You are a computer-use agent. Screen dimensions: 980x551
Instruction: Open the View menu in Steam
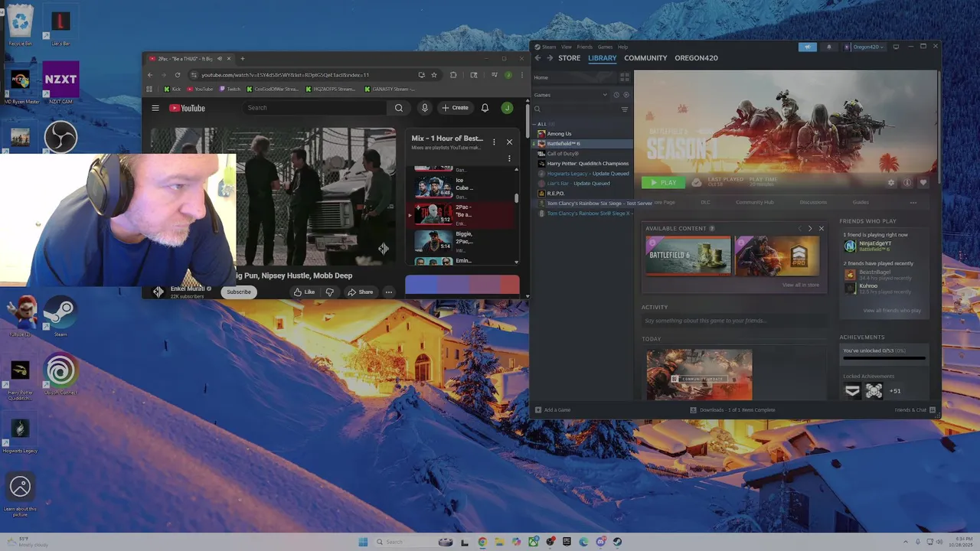pyautogui.click(x=567, y=47)
